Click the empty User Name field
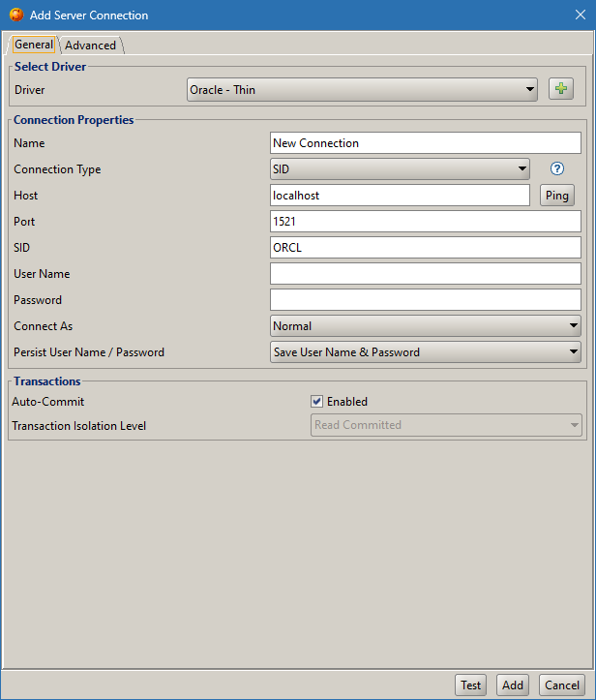 [425, 274]
